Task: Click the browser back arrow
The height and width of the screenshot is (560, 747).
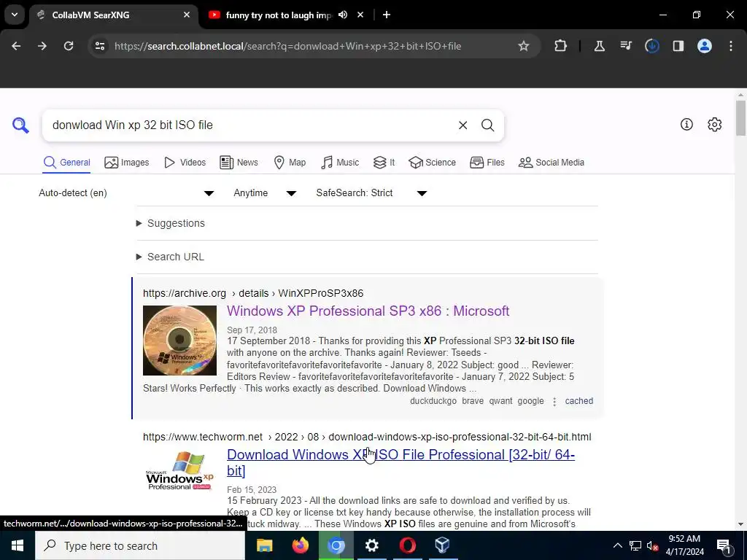Action: click(16, 46)
